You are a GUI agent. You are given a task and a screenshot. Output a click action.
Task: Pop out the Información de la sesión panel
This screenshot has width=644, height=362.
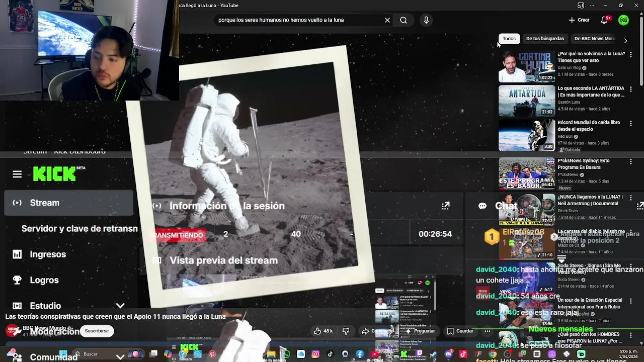tap(445, 206)
